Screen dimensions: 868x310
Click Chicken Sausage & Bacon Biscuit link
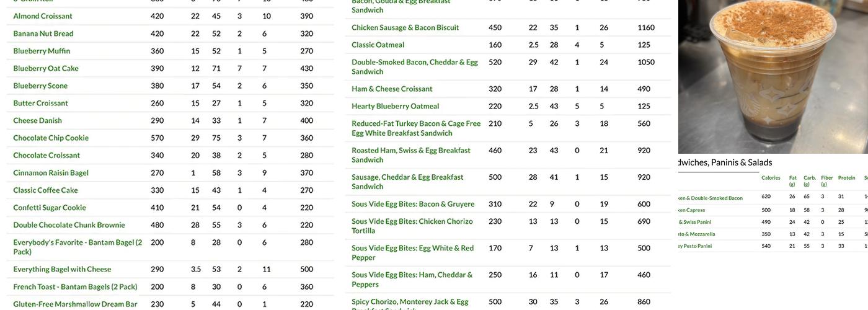coord(405,27)
